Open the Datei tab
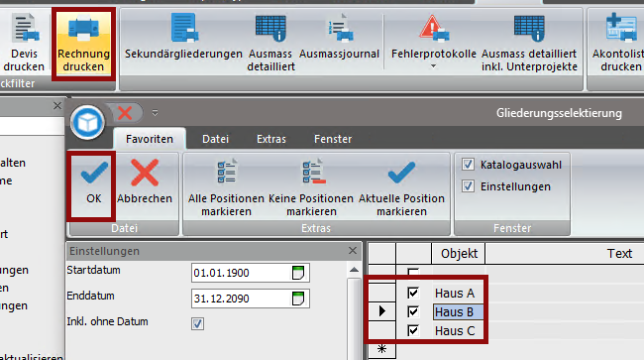This screenshot has height=360, width=644. click(x=215, y=139)
